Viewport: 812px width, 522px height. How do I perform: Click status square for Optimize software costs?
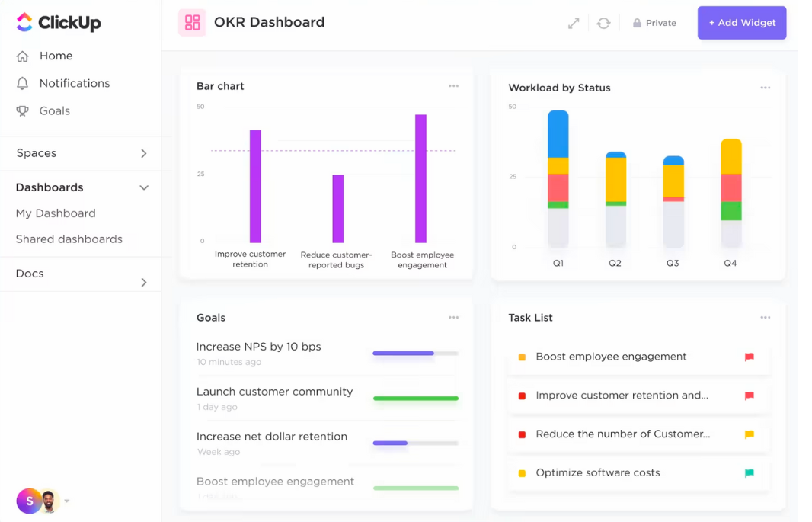point(522,473)
